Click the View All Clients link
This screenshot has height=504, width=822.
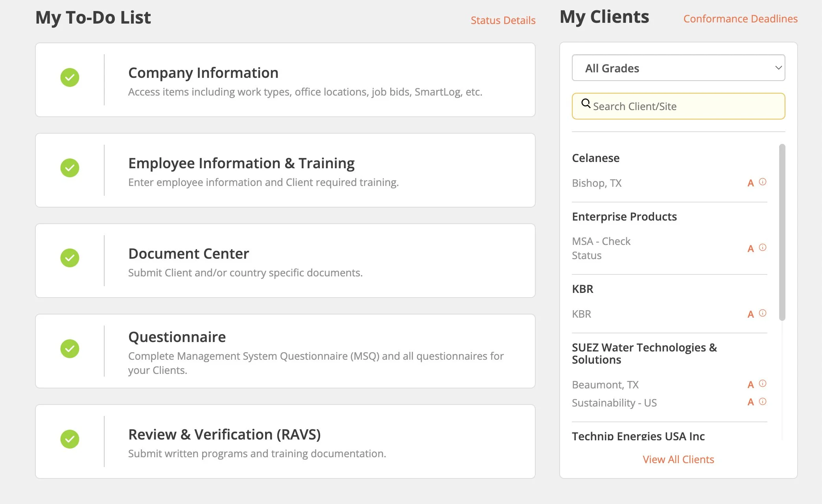[x=678, y=459]
